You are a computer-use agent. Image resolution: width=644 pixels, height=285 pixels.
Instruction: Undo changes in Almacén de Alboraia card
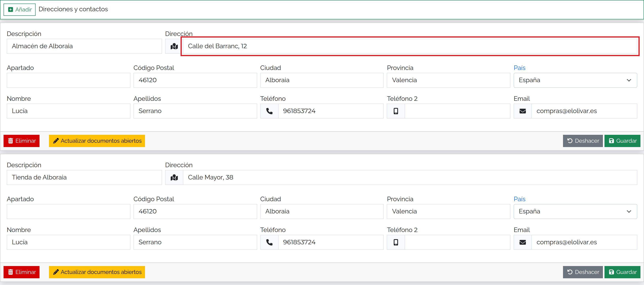coord(583,141)
